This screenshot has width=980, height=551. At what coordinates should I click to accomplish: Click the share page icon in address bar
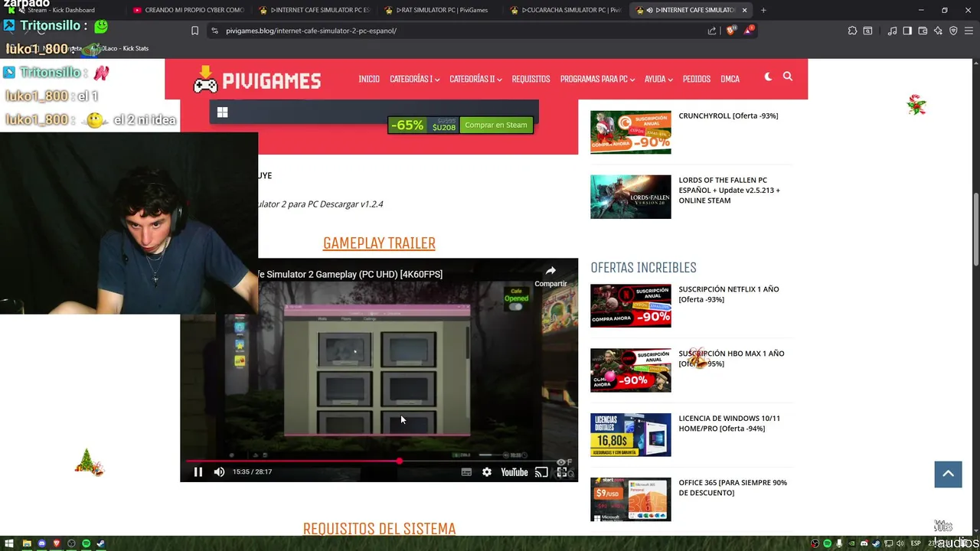[712, 31]
